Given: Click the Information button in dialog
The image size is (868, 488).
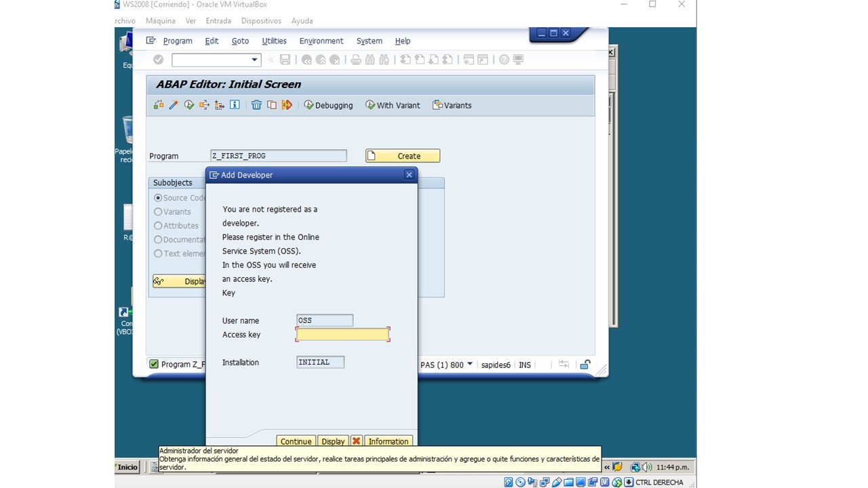Looking at the screenshot, I should pyautogui.click(x=388, y=441).
